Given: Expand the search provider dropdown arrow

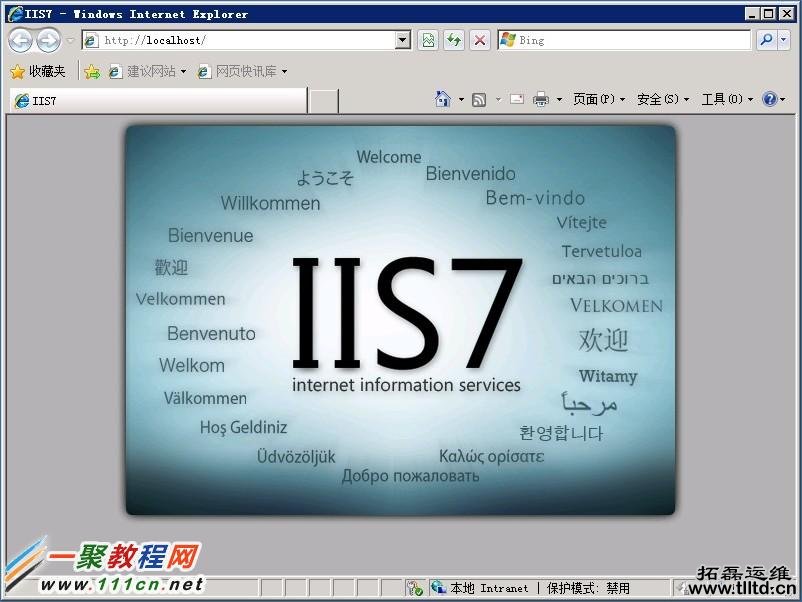Looking at the screenshot, I should click(x=783, y=40).
